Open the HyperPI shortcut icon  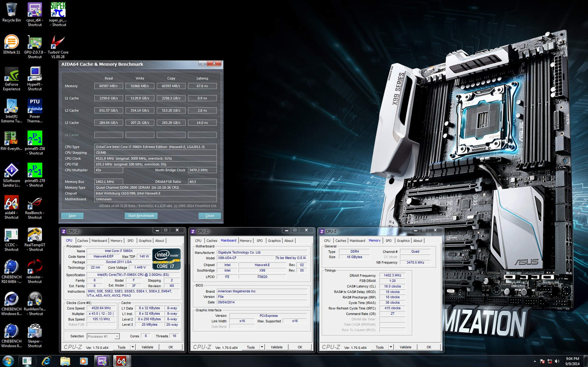click(x=35, y=75)
